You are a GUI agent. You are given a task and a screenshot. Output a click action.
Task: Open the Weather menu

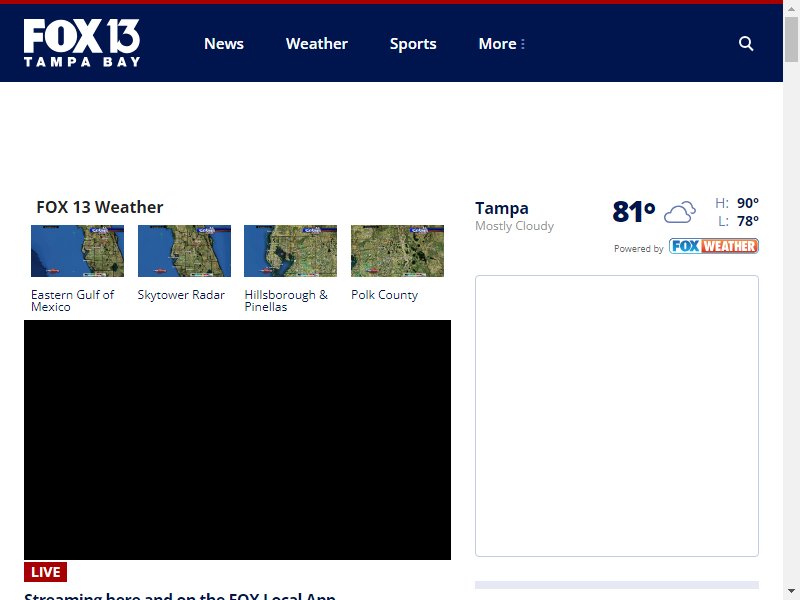(317, 43)
